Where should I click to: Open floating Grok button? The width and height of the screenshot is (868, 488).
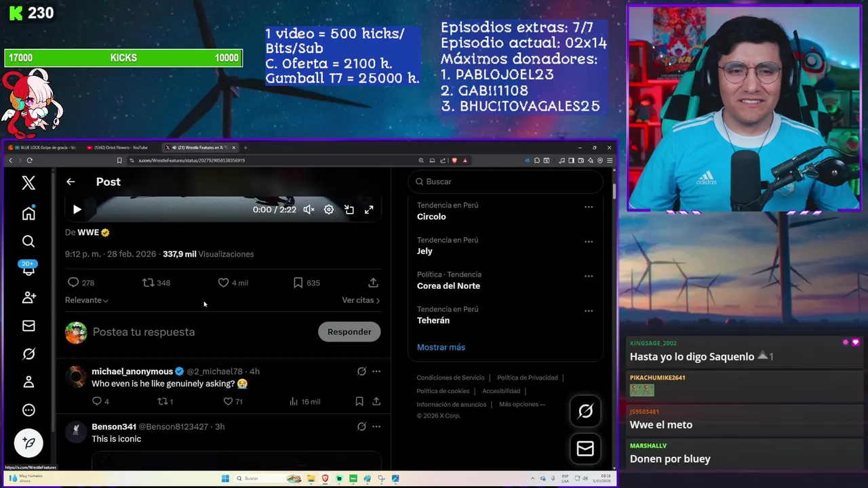coord(585,411)
